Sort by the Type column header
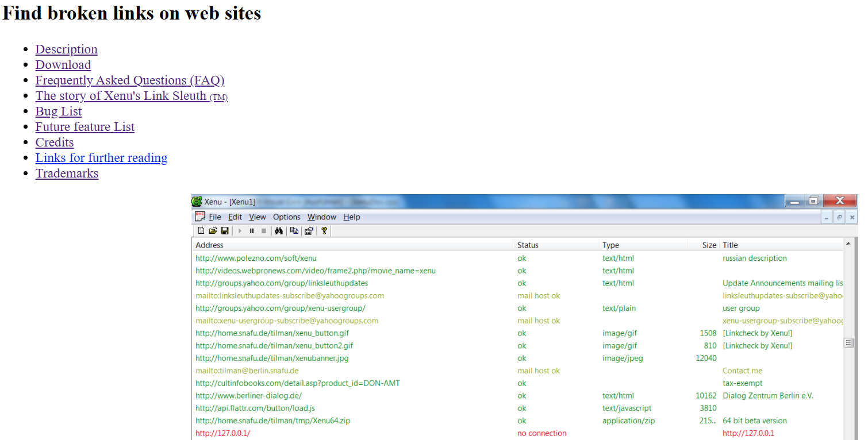The width and height of the screenshot is (868, 440). pos(643,245)
